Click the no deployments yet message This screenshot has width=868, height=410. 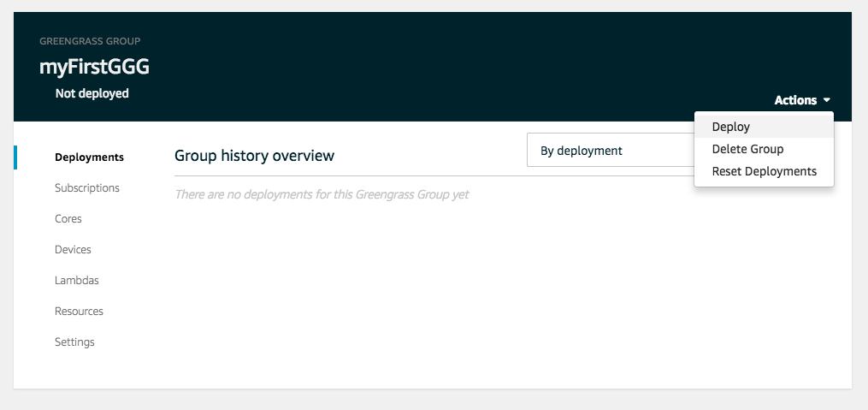click(x=322, y=194)
